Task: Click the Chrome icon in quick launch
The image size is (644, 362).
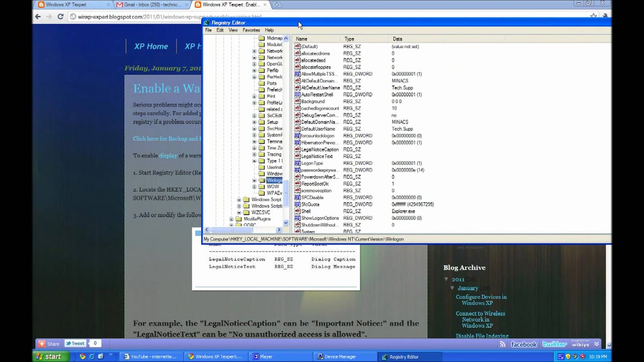Action: pos(83,356)
